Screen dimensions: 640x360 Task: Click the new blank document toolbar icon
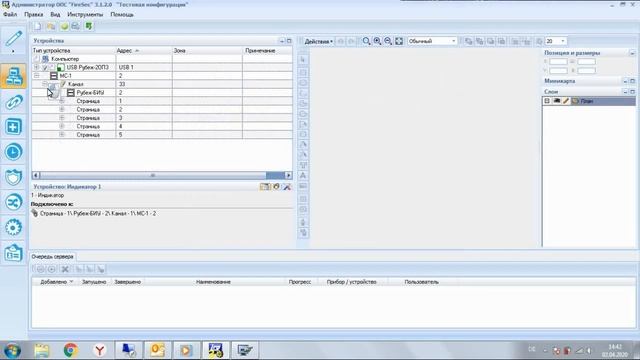point(38,27)
